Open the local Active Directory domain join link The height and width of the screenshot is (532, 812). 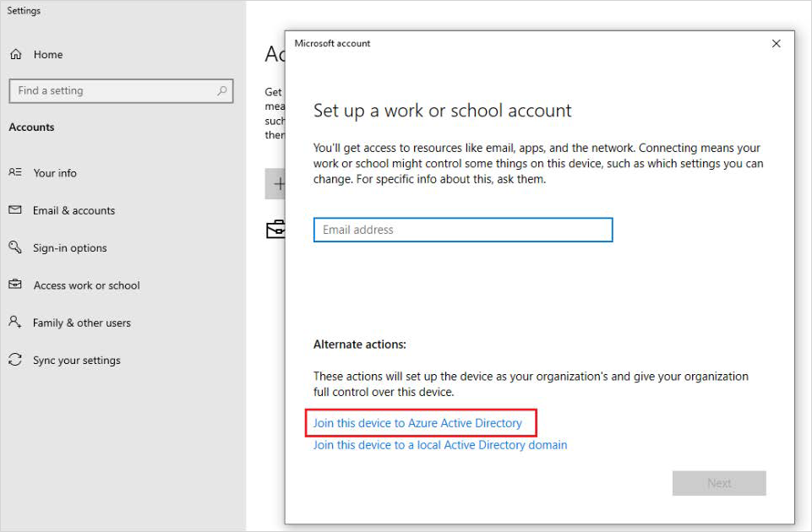(x=439, y=445)
